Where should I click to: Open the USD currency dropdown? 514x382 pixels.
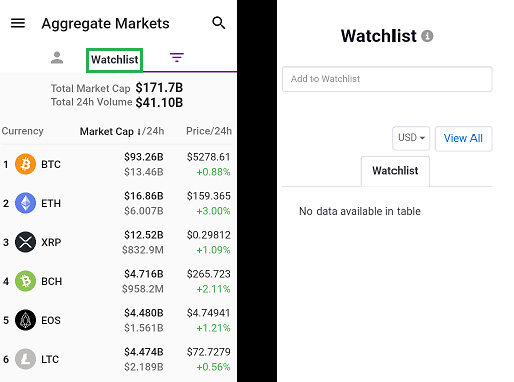[411, 138]
